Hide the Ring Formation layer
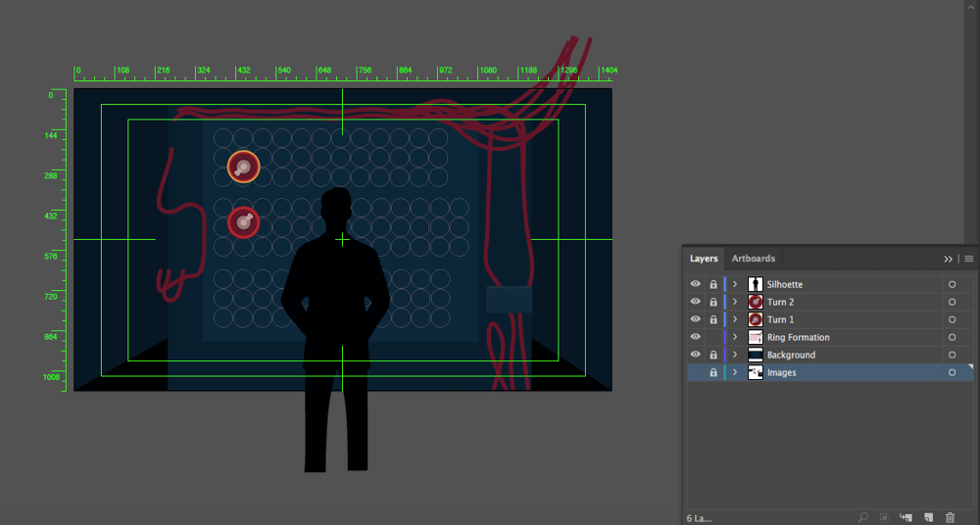 tap(695, 337)
